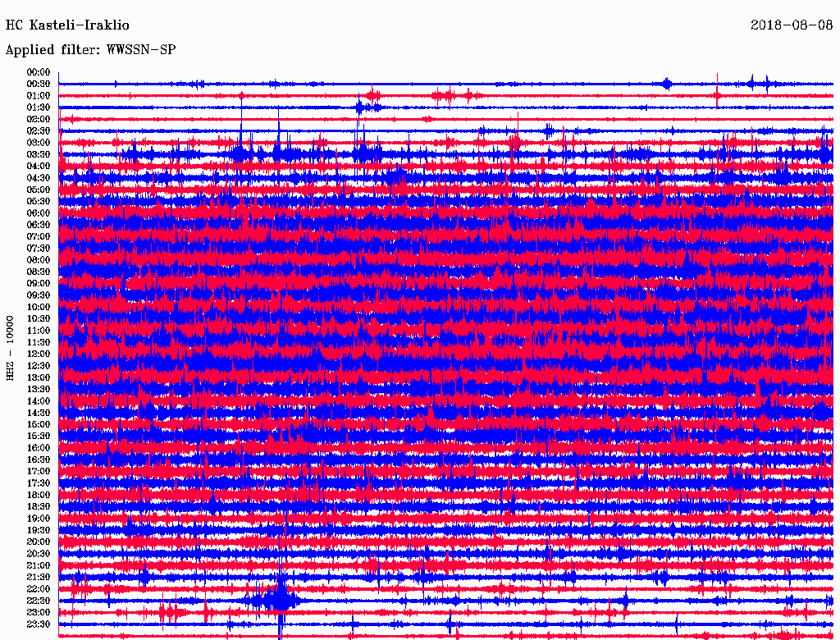The height and width of the screenshot is (640, 840).
Task: Click the 12:30 time label
Action: click(x=39, y=366)
